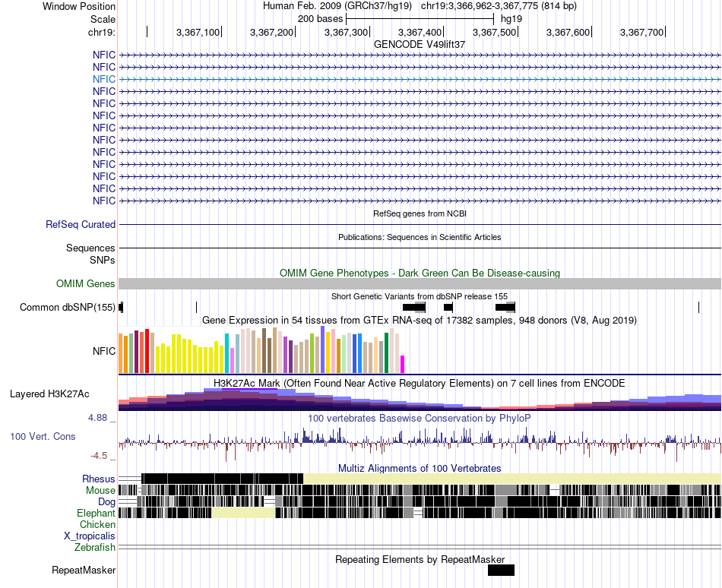Open Repeating Elements by RepeatMasker title
Image resolution: width=722 pixels, height=588 pixels.
coord(420,559)
